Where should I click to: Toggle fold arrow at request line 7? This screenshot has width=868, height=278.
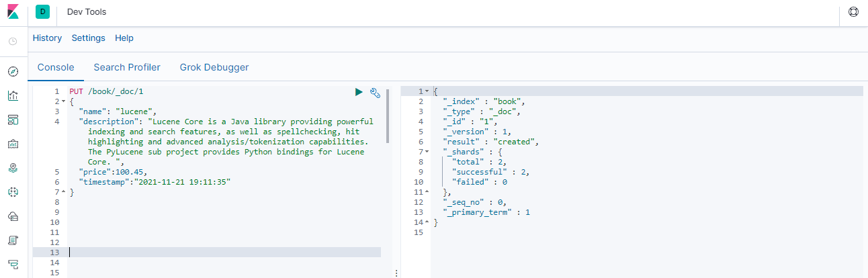tap(63, 192)
